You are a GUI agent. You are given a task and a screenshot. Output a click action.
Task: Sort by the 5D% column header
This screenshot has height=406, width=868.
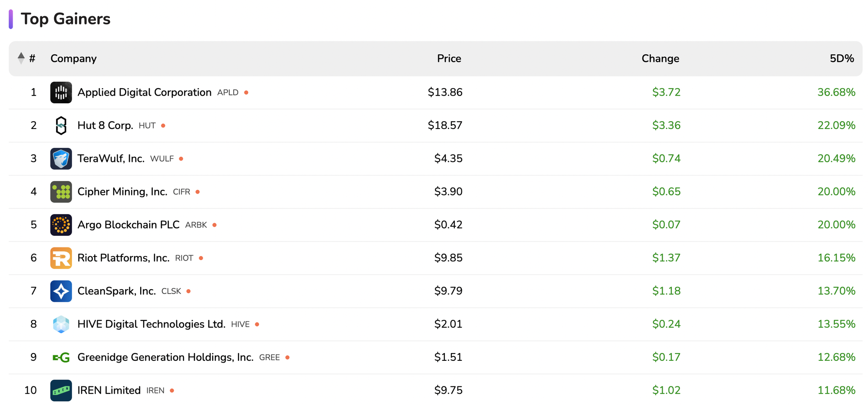pos(842,59)
